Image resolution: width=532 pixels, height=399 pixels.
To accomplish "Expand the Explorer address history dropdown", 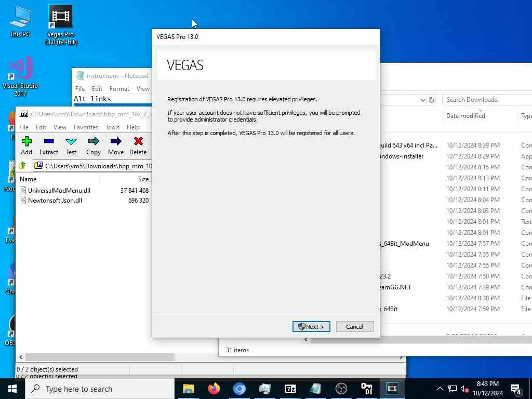I will (422, 100).
